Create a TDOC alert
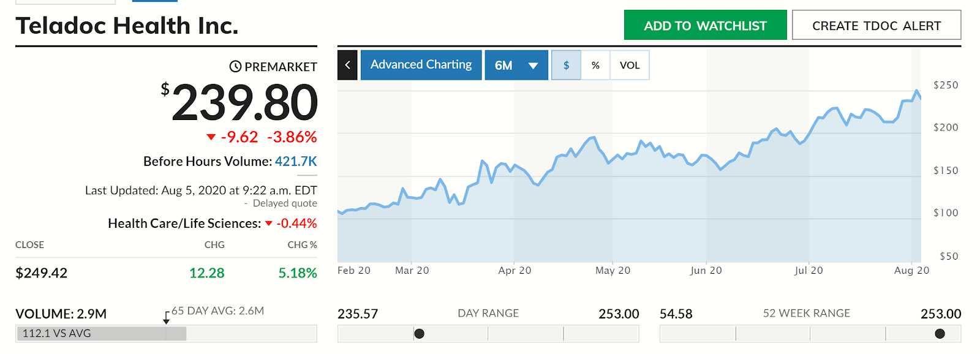This screenshot has width=980, height=354. point(876,25)
